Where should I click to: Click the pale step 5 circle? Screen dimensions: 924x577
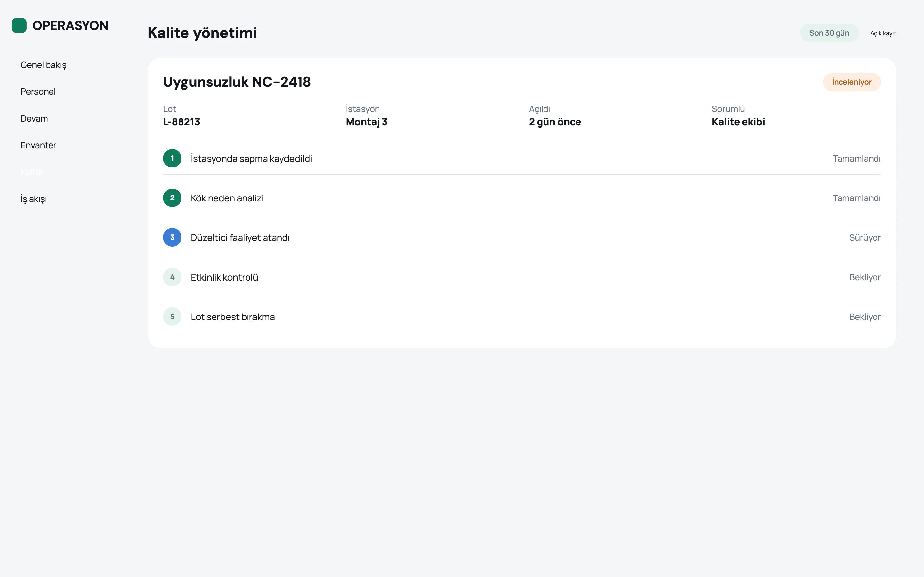tap(172, 317)
